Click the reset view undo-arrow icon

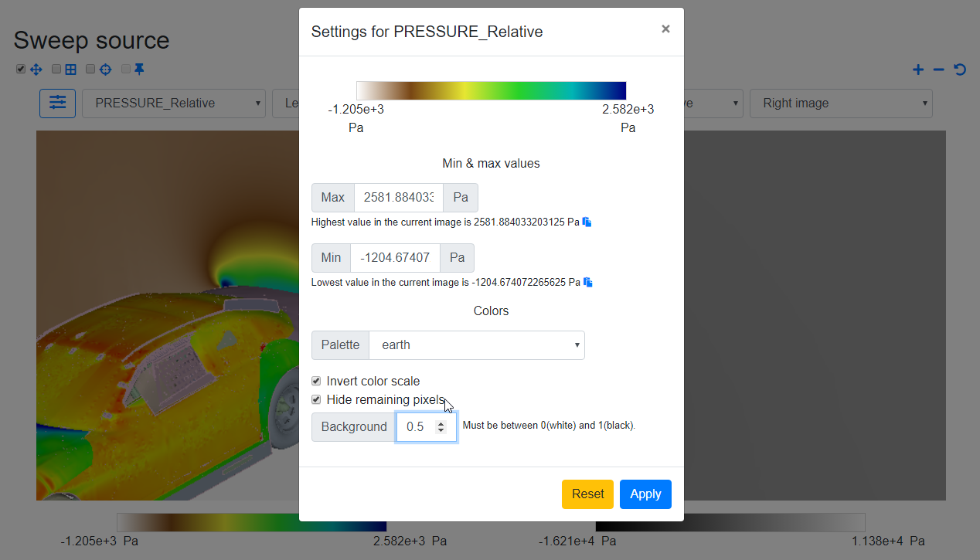[x=960, y=70]
